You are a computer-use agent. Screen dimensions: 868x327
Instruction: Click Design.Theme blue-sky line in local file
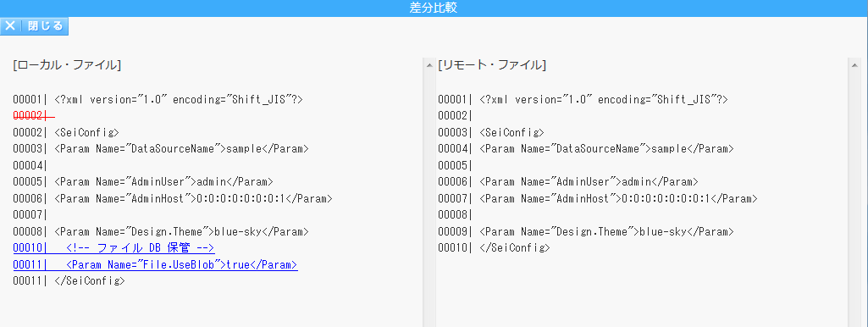click(x=161, y=231)
